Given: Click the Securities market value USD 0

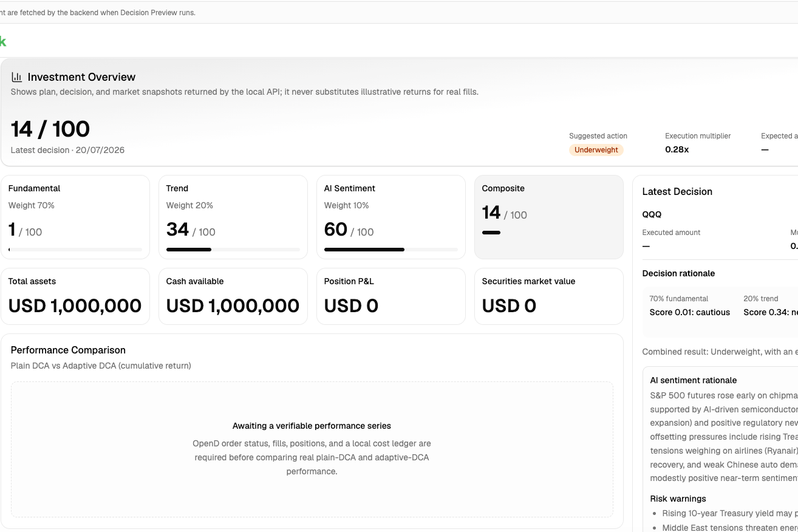Looking at the screenshot, I should point(509,305).
